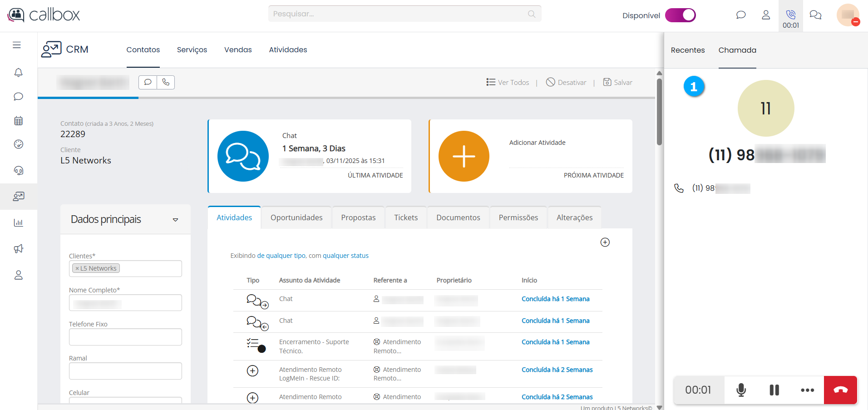Screen dimensions: 868x410
Task: Open chat icon beside contact name
Action: [x=148, y=82]
